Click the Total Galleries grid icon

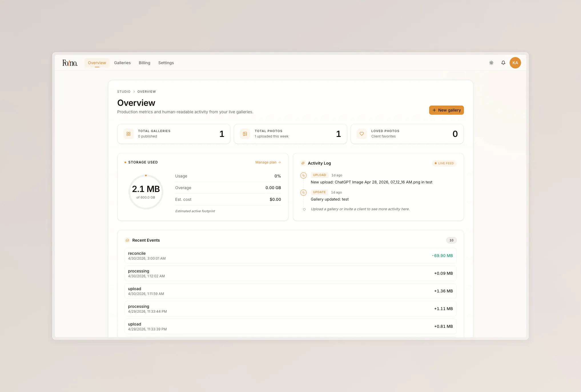[x=128, y=134]
